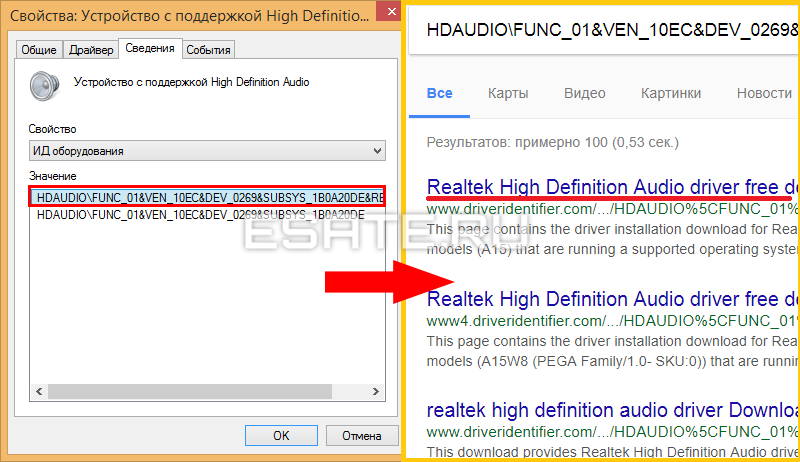Screen dimensions: 800x462
Task: Open Realtek result above www4.driveridentifier.com
Action: point(611,299)
